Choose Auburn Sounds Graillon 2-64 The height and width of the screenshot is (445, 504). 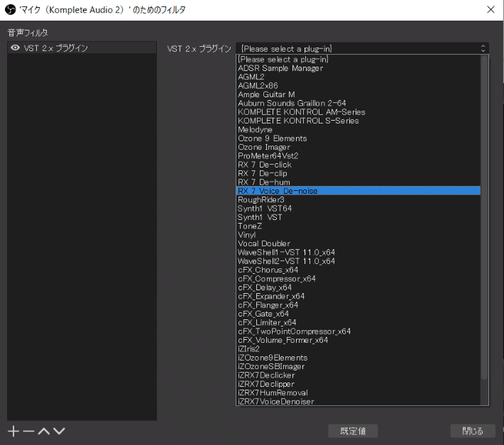[358, 103]
